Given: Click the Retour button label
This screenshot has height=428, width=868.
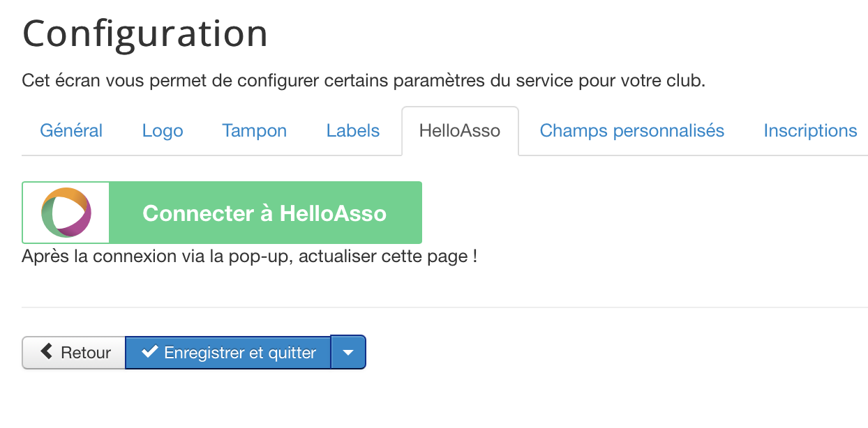Looking at the screenshot, I should tap(86, 353).
